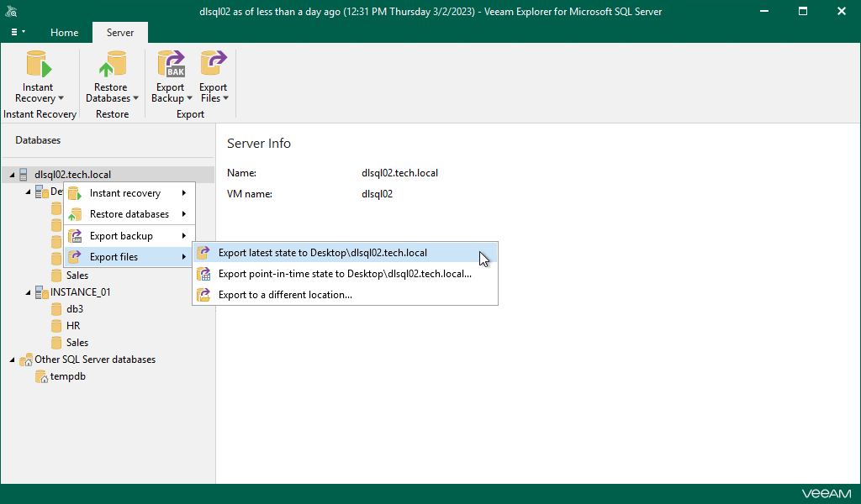Collapse the INSTANCE_01 tree node
The width and height of the screenshot is (861, 504).
click(28, 293)
